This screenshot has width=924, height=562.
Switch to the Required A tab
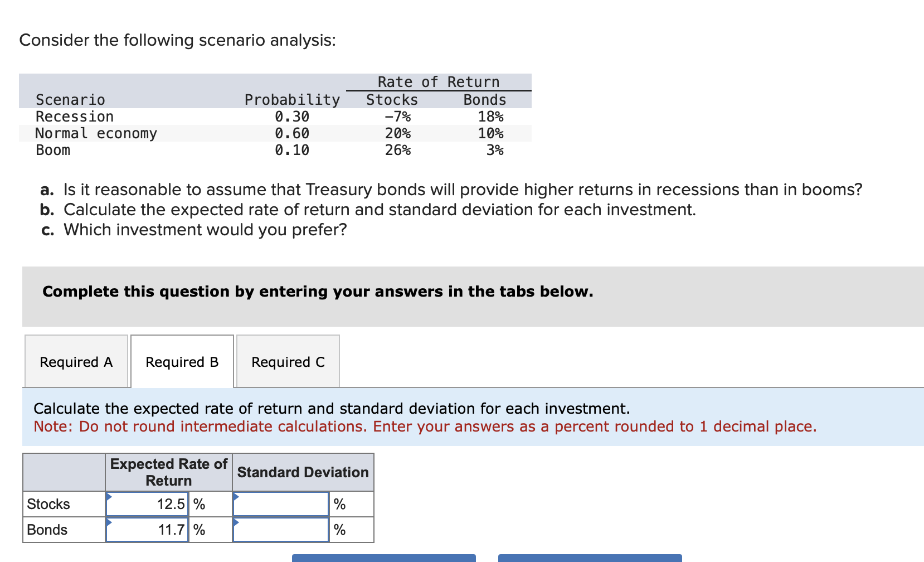75,361
